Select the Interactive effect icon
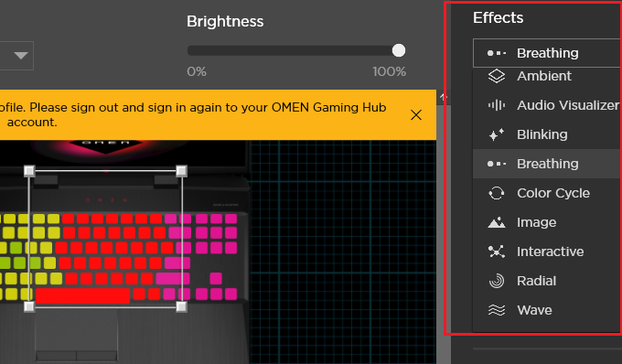622x364 pixels. (x=497, y=252)
